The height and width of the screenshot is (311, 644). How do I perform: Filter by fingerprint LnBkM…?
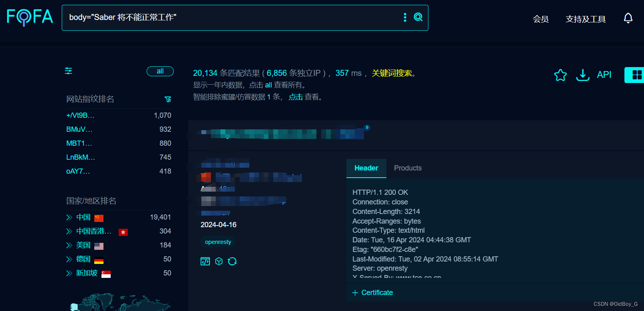pos(81,157)
